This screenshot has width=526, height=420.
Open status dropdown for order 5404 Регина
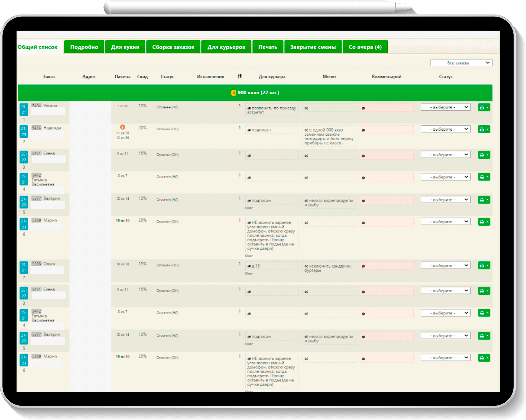pyautogui.click(x=446, y=107)
